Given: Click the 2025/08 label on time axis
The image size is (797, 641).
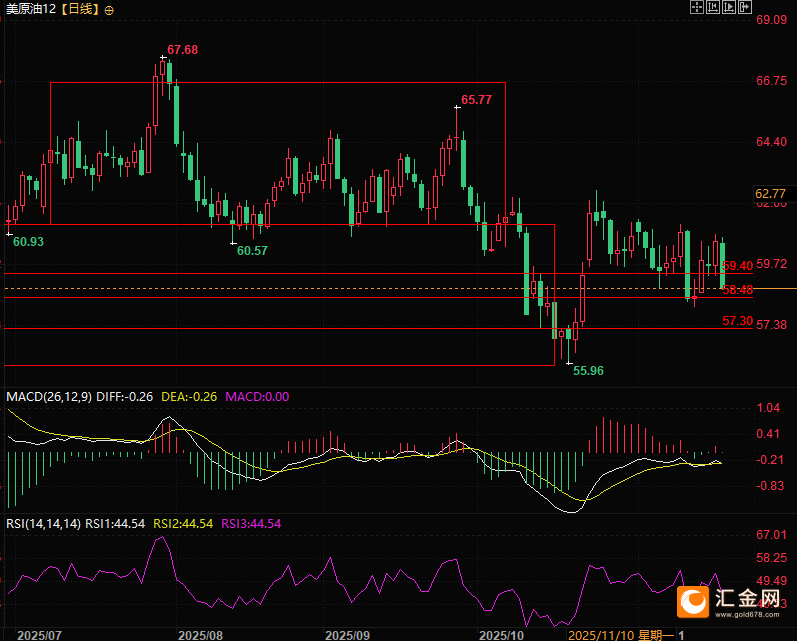Looking at the screenshot, I should tap(200, 634).
